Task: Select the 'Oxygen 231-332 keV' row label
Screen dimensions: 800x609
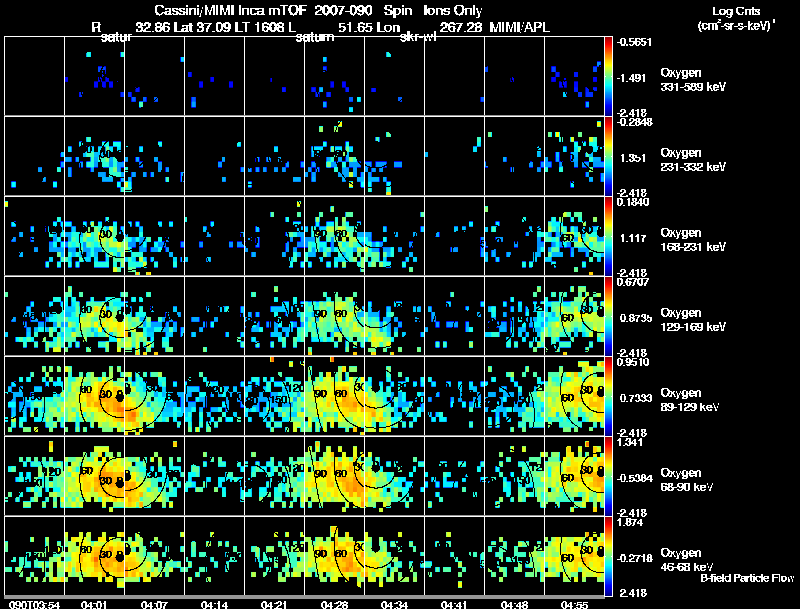Action: click(693, 160)
